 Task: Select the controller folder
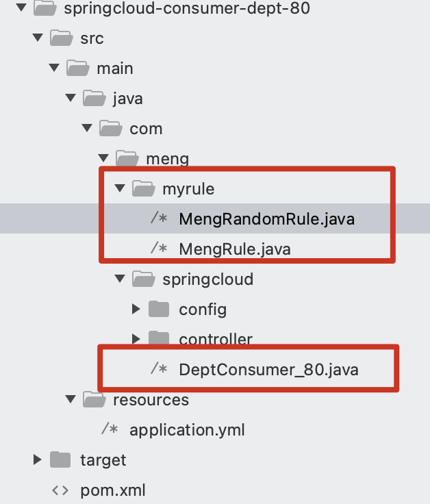pos(216,339)
